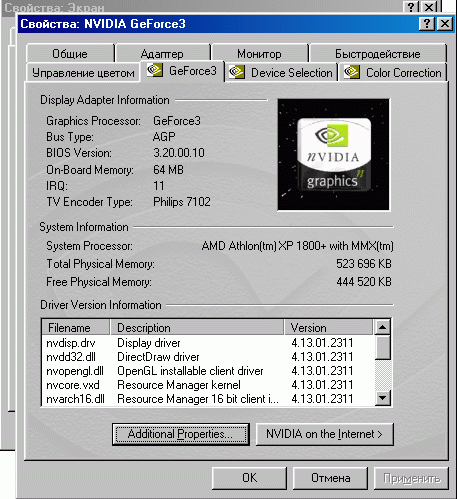Screen dimensions: 457x499
Task: Click the Bus Type value AGP
Action: 164,137
